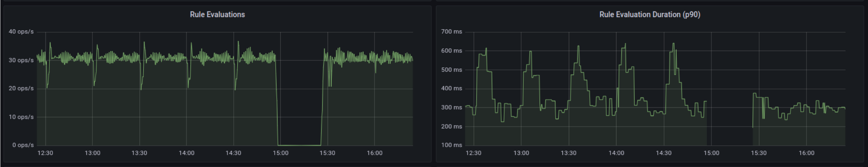Click the 100 ms axis label

pyautogui.click(x=452, y=145)
